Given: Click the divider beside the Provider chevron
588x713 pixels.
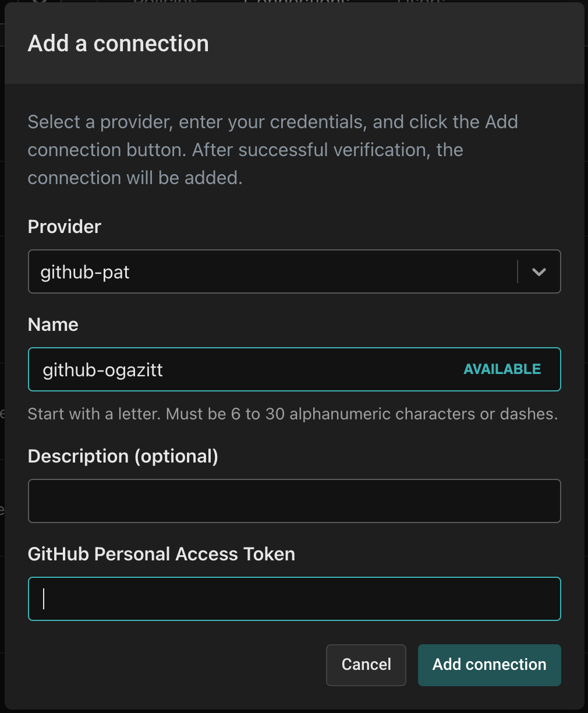Looking at the screenshot, I should click(517, 272).
